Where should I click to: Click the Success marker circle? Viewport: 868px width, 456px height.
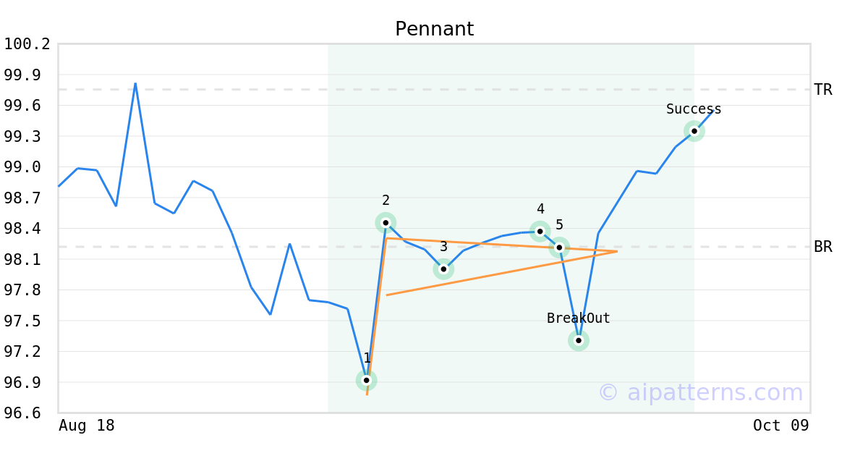pos(694,131)
